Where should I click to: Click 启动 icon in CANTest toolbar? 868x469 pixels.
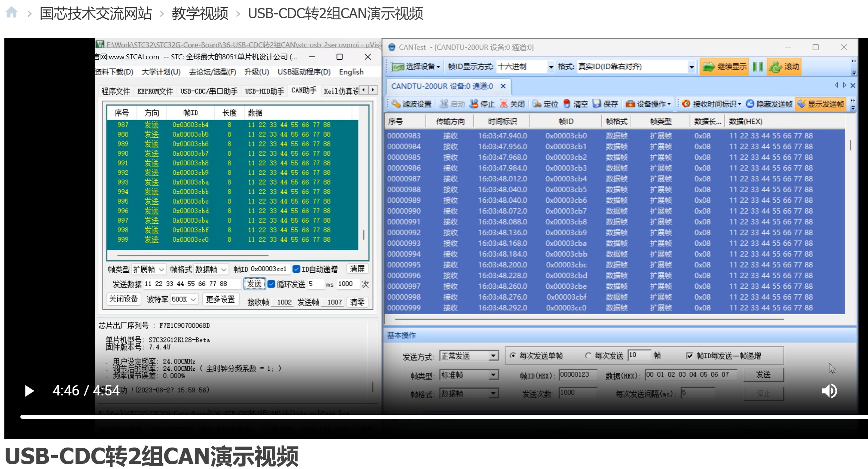click(x=443, y=104)
